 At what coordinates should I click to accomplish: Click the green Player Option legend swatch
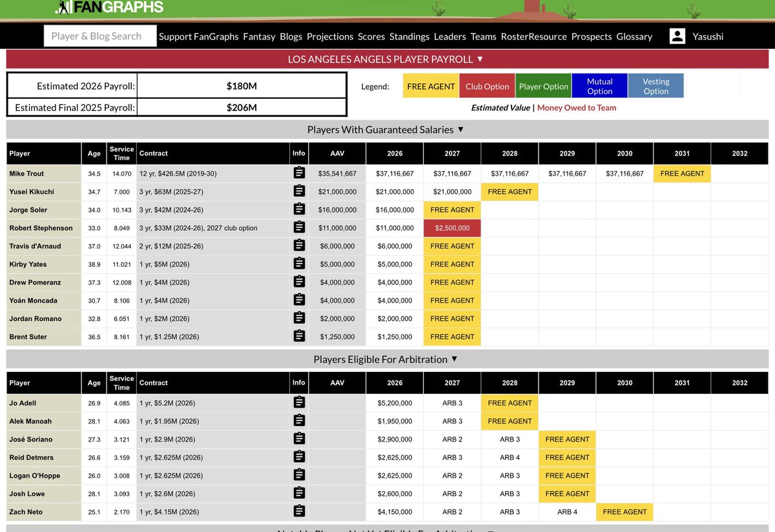pos(543,86)
